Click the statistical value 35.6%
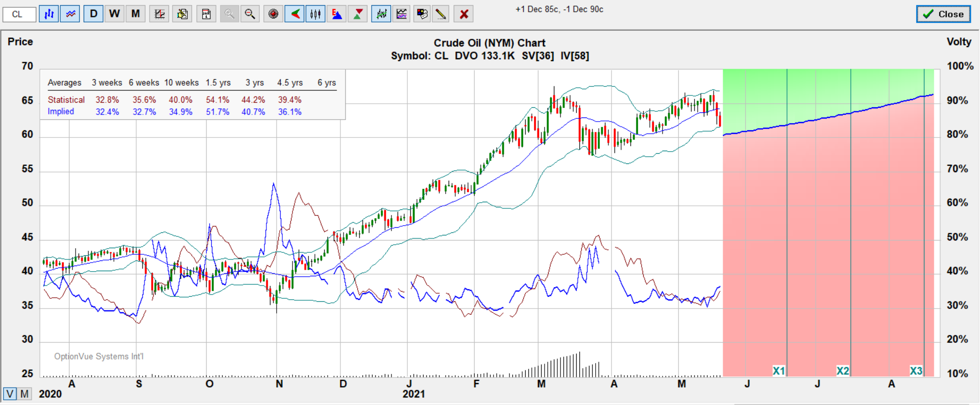 (x=144, y=100)
